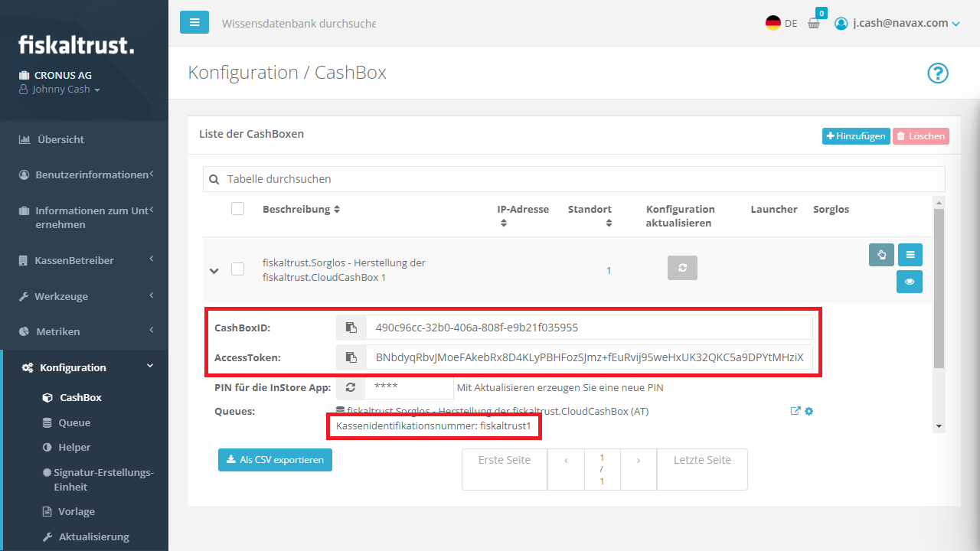The width and height of the screenshot is (980, 551).
Task: Click the eye view button in CashBox row
Action: (x=910, y=282)
